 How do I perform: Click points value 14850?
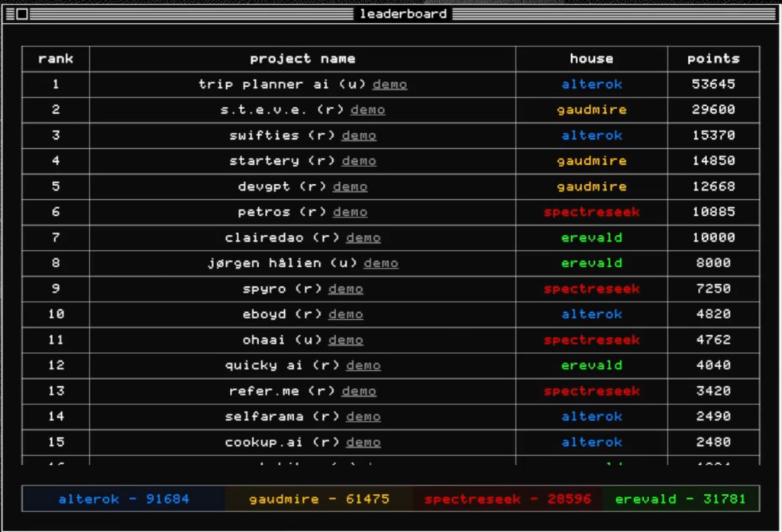click(x=714, y=161)
